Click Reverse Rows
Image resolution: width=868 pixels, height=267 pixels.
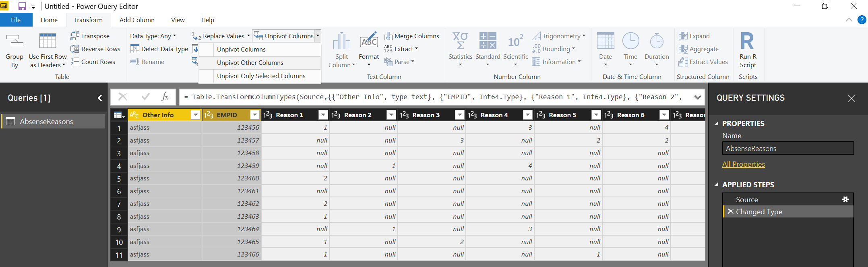(95, 49)
